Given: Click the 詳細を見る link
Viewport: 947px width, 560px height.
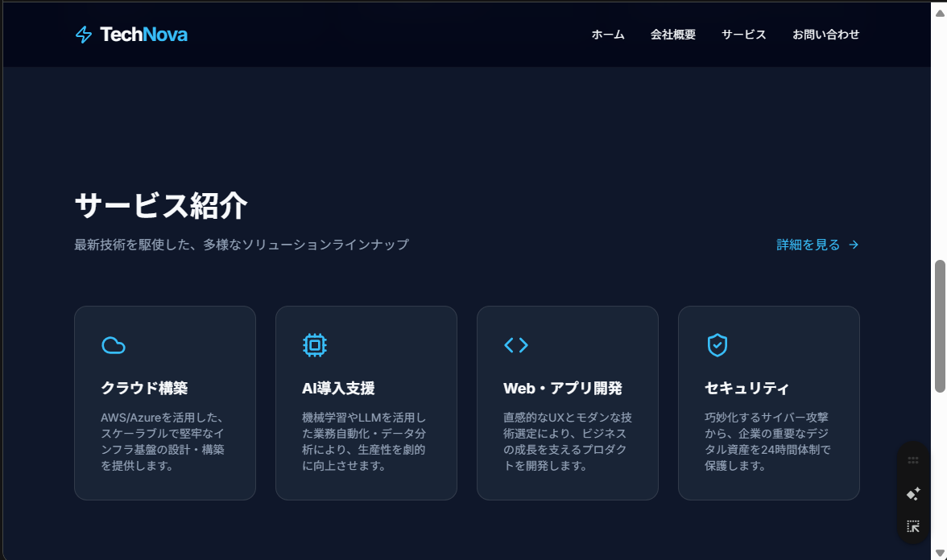Looking at the screenshot, I should click(x=808, y=245).
